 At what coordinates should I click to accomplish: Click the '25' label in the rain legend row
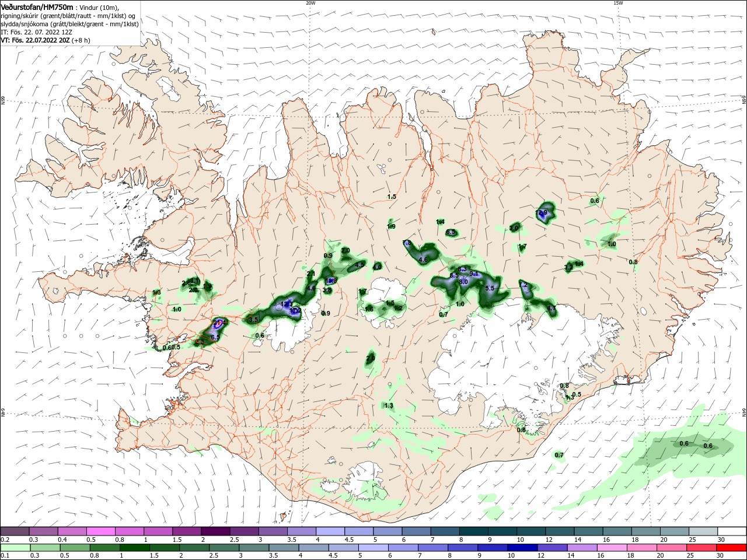(x=690, y=556)
